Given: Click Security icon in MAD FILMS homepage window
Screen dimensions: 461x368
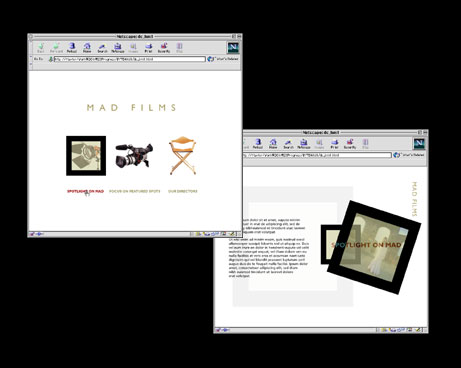Looking at the screenshot, I should click(x=164, y=48).
